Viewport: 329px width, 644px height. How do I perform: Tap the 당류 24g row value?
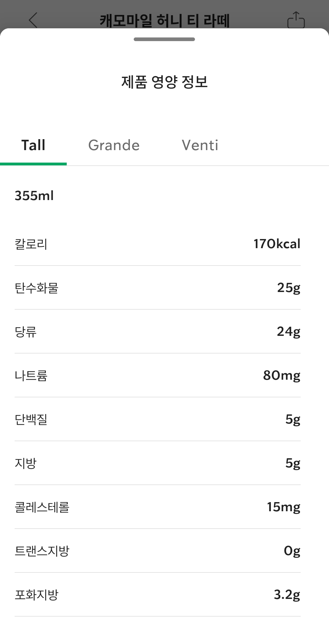pos(288,332)
